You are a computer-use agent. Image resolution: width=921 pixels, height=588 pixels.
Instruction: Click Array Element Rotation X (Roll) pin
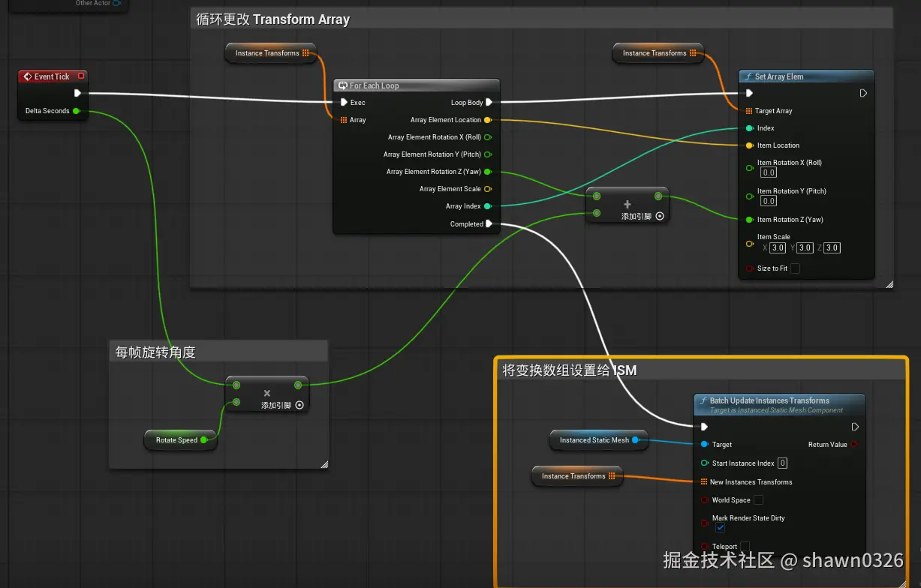(x=488, y=137)
